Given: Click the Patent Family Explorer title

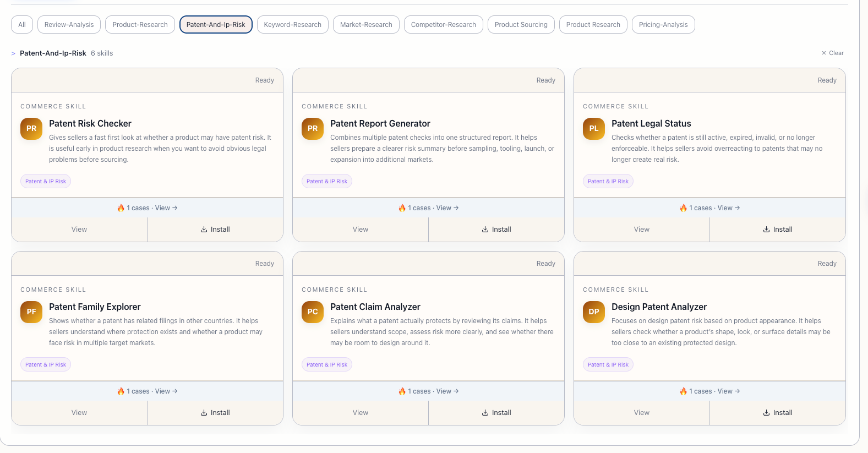Looking at the screenshot, I should pos(95,307).
